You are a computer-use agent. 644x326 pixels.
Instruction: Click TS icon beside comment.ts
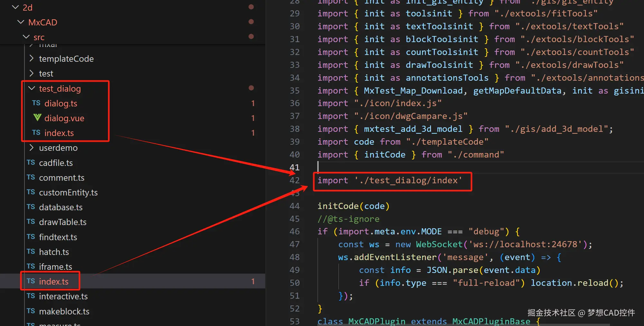[x=31, y=177]
